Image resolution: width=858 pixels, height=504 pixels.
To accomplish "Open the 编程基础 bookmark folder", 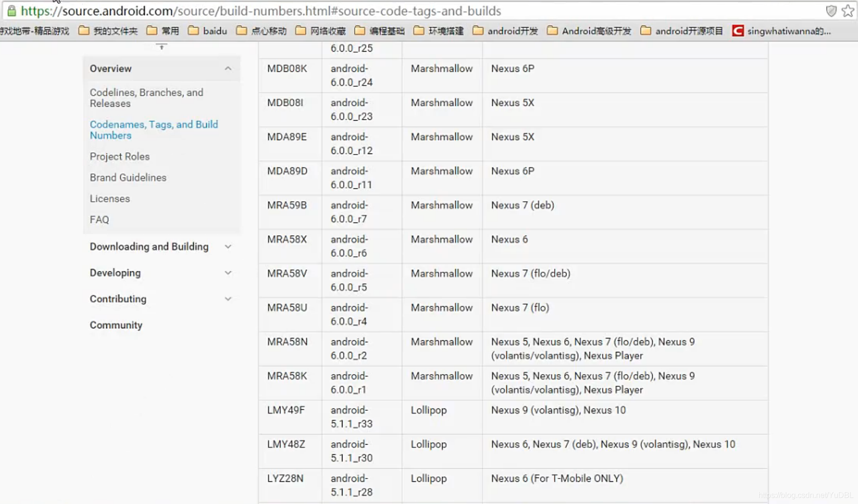I will coord(380,31).
